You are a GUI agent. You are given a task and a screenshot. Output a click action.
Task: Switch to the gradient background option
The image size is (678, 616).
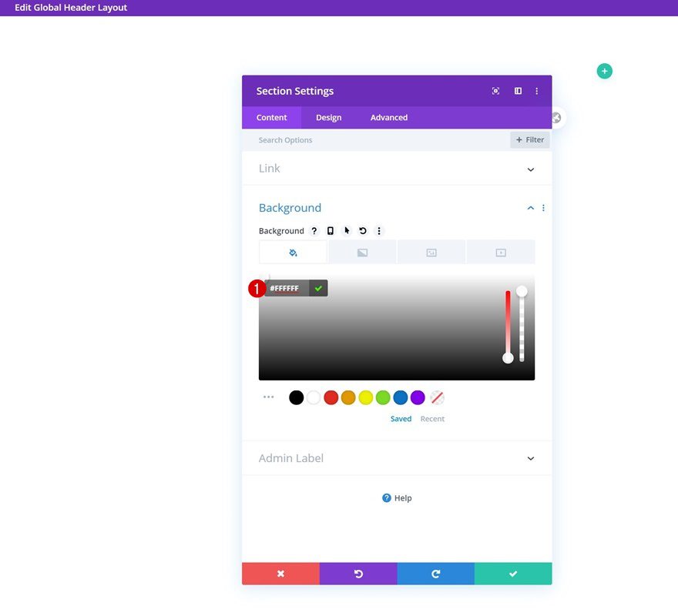tap(362, 251)
